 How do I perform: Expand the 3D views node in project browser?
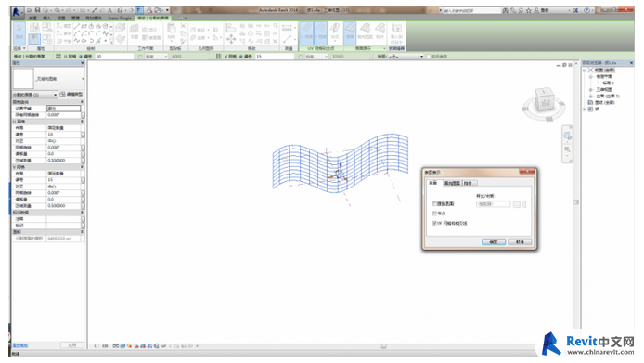pyautogui.click(x=591, y=89)
